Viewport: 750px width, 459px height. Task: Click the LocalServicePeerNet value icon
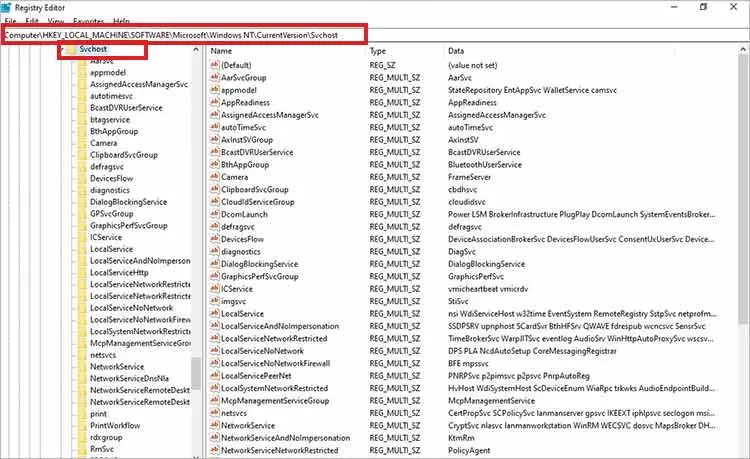(x=214, y=376)
